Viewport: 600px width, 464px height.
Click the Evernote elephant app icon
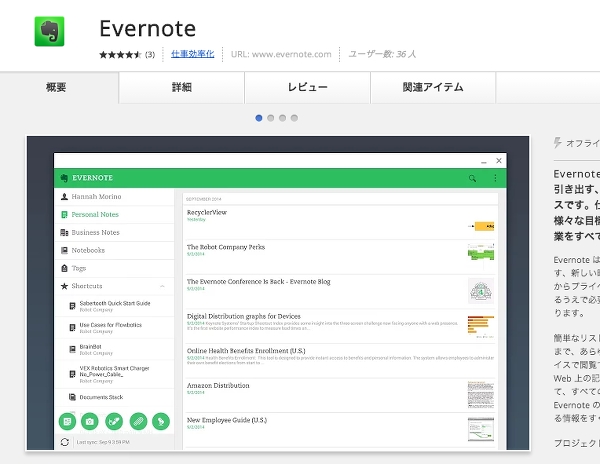(49, 31)
